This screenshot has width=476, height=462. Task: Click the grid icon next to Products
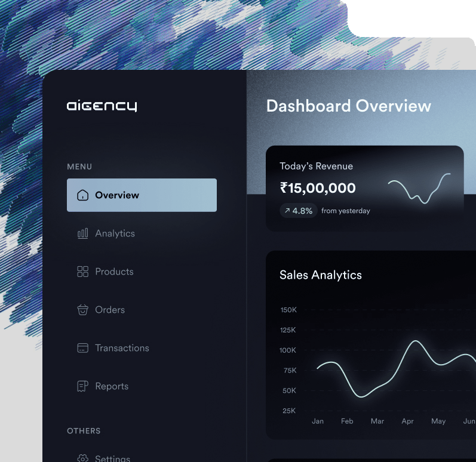click(x=83, y=272)
